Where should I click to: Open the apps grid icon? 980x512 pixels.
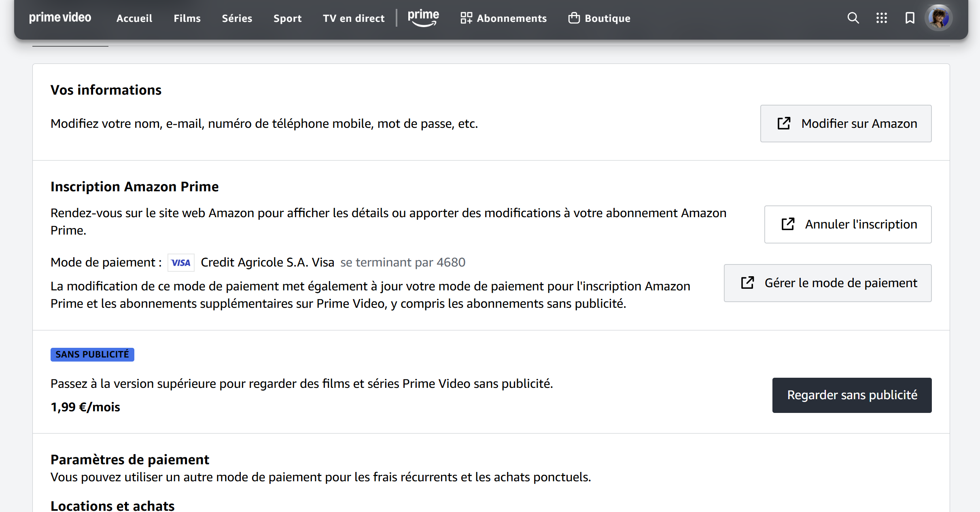tap(881, 18)
